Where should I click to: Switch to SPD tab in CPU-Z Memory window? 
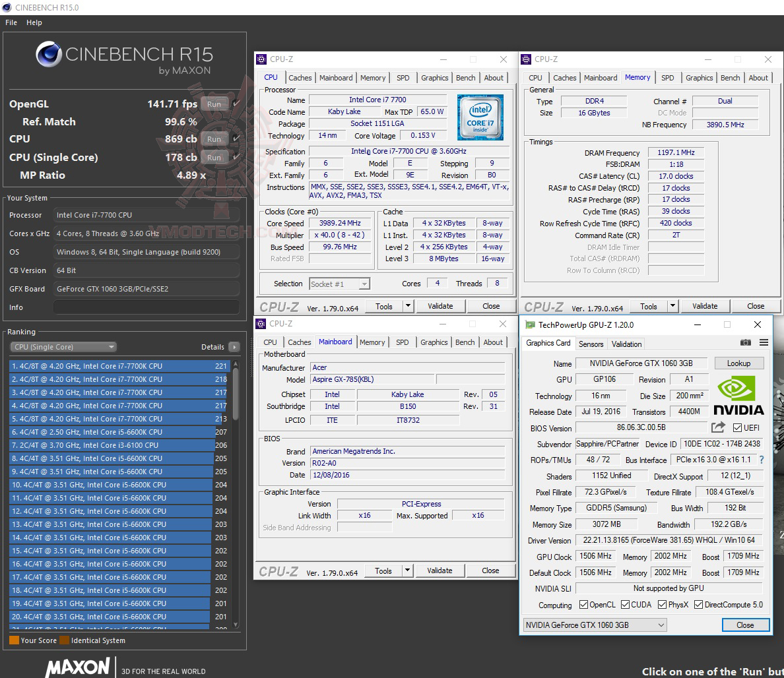[667, 77]
